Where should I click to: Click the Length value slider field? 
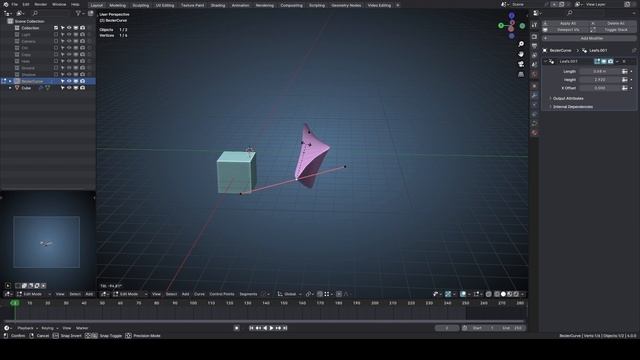click(x=600, y=71)
